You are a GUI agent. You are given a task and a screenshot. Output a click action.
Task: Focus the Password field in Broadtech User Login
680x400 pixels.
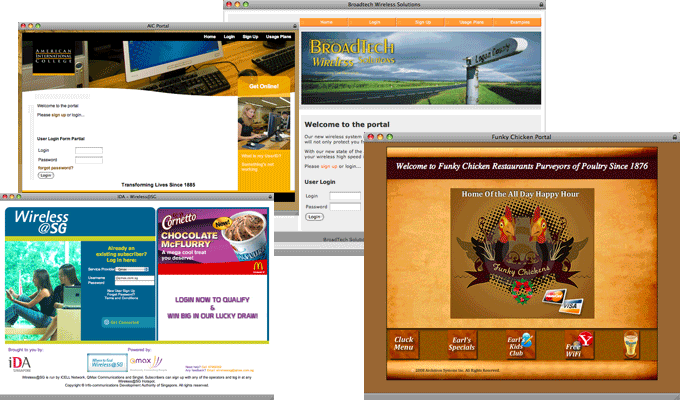click(345, 207)
